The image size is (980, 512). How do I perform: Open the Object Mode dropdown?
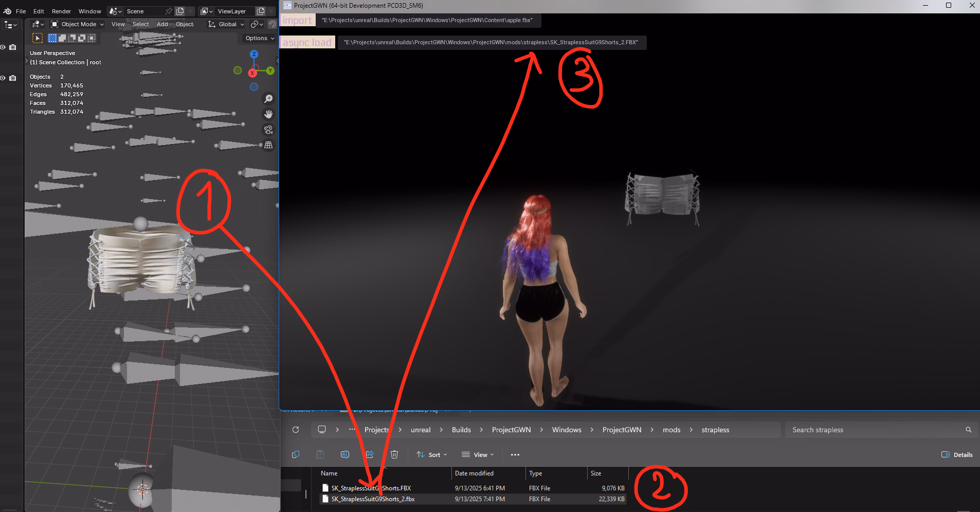pos(78,24)
